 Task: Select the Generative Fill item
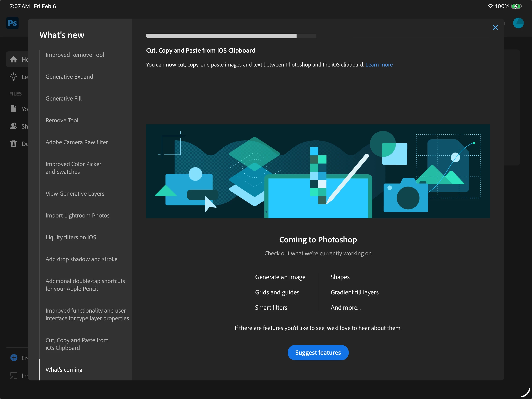click(x=63, y=98)
